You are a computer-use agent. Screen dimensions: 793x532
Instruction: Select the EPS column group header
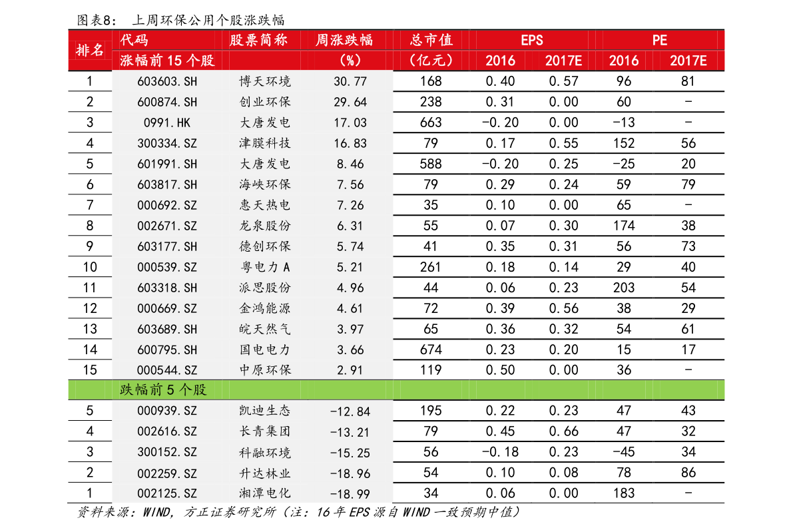(x=532, y=40)
